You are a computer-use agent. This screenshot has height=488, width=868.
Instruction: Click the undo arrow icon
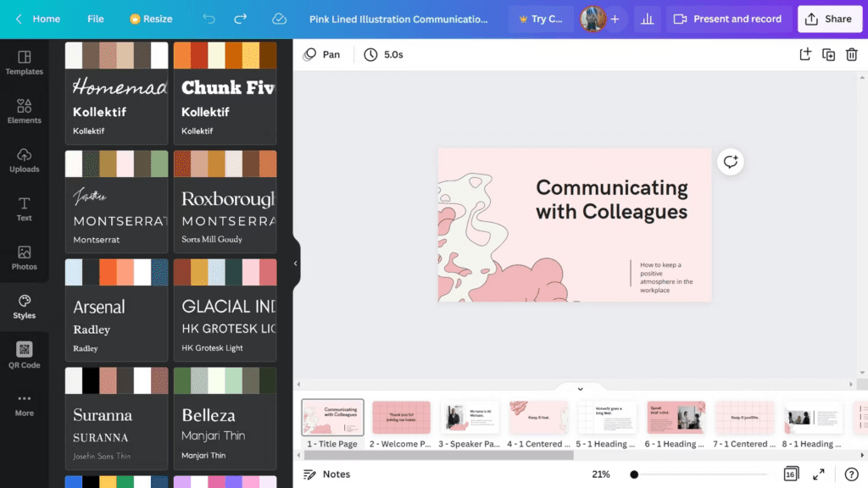point(209,19)
